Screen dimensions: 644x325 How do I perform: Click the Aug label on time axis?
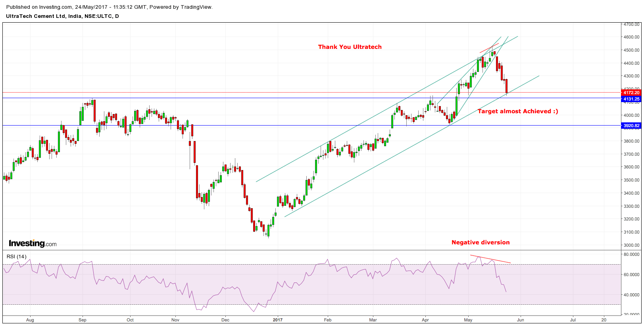(30, 320)
